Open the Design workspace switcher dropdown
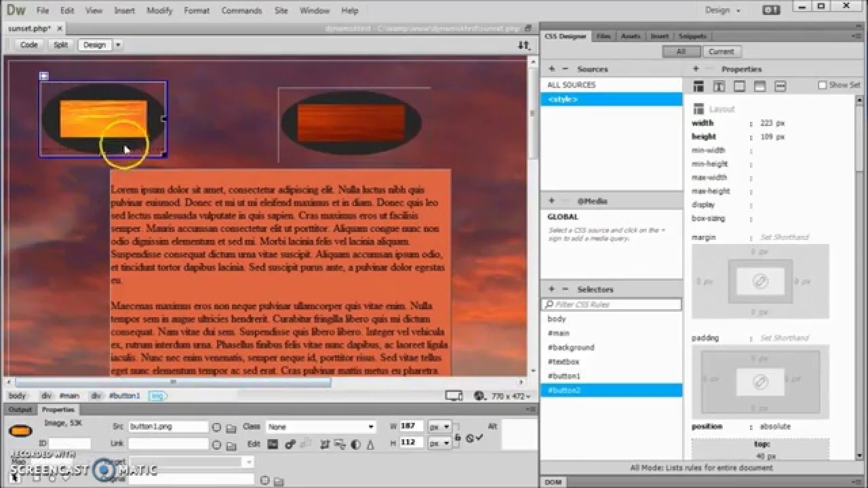The height and width of the screenshot is (488, 868). [722, 10]
